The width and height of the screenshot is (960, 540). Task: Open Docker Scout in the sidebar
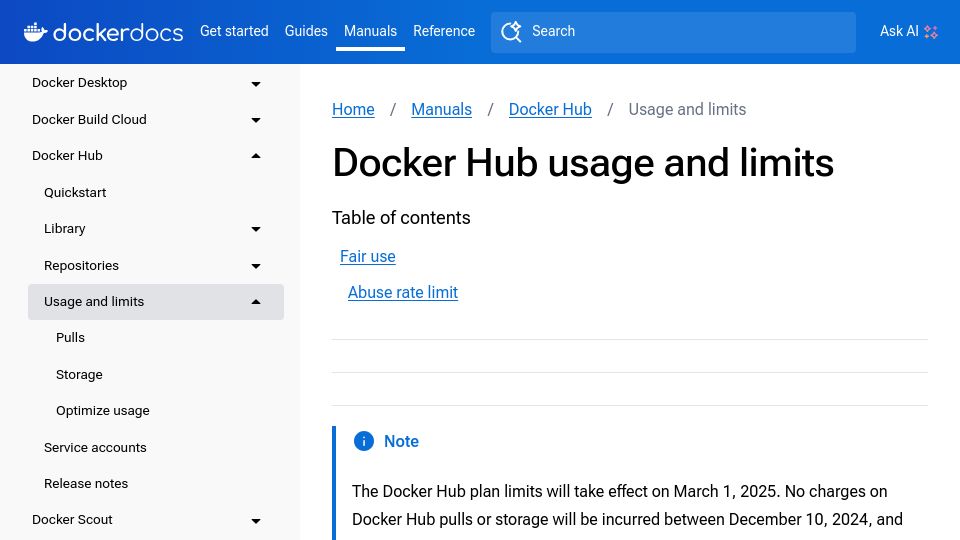coord(72,519)
